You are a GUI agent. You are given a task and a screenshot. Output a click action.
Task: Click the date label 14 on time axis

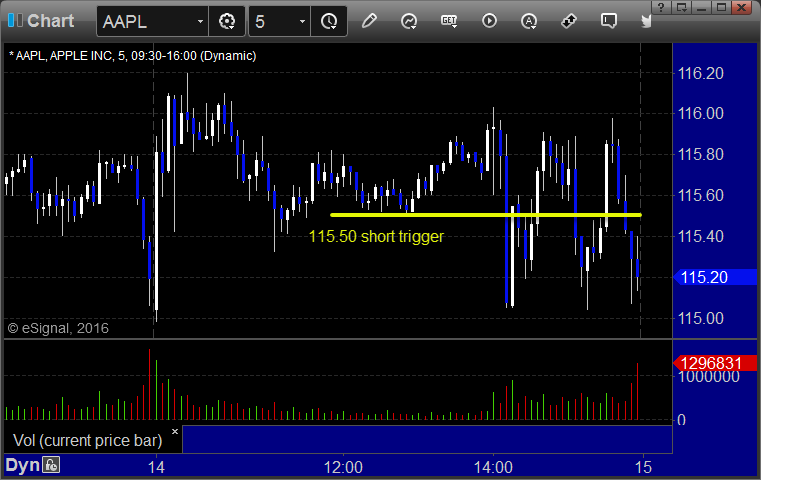click(156, 467)
